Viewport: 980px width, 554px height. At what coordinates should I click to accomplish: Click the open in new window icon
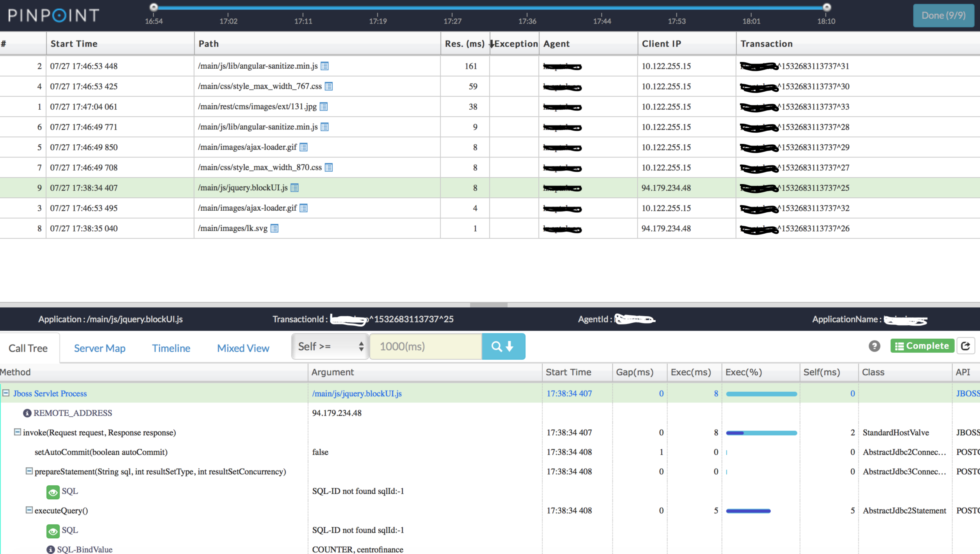point(966,346)
